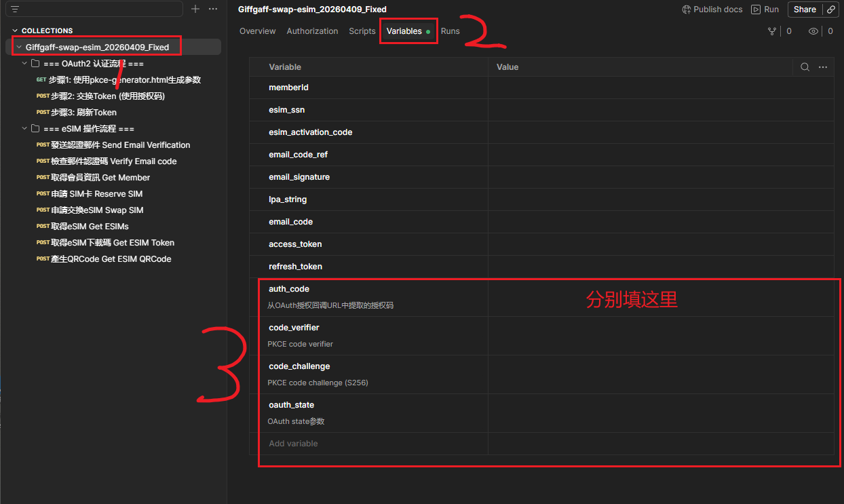
Task: Search variables with magnifier icon
Action: point(805,67)
